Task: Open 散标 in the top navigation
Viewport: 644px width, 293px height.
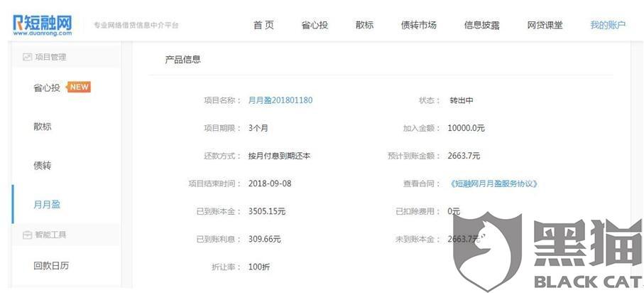Action: coord(365,25)
